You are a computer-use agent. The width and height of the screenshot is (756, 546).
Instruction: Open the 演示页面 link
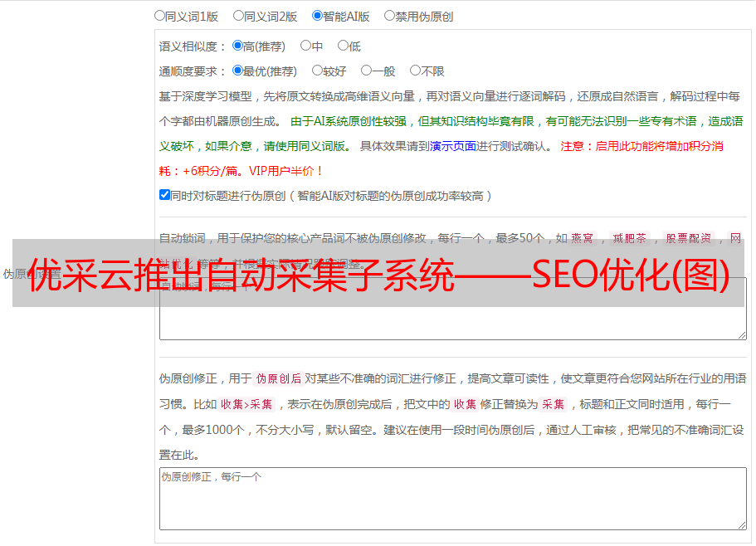click(452, 146)
